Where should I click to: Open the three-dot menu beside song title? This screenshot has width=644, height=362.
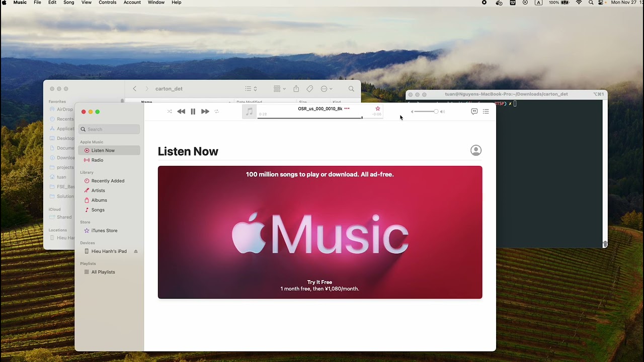[347, 109]
